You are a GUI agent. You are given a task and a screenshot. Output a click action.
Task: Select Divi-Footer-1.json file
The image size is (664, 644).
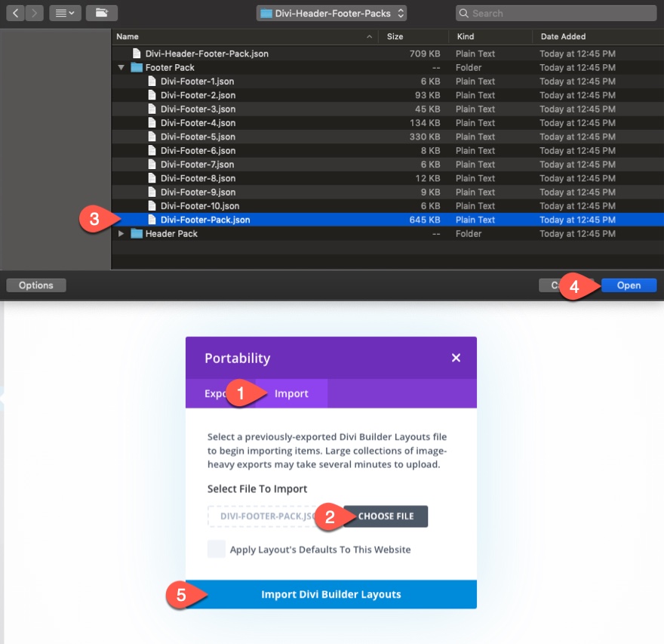388,82
